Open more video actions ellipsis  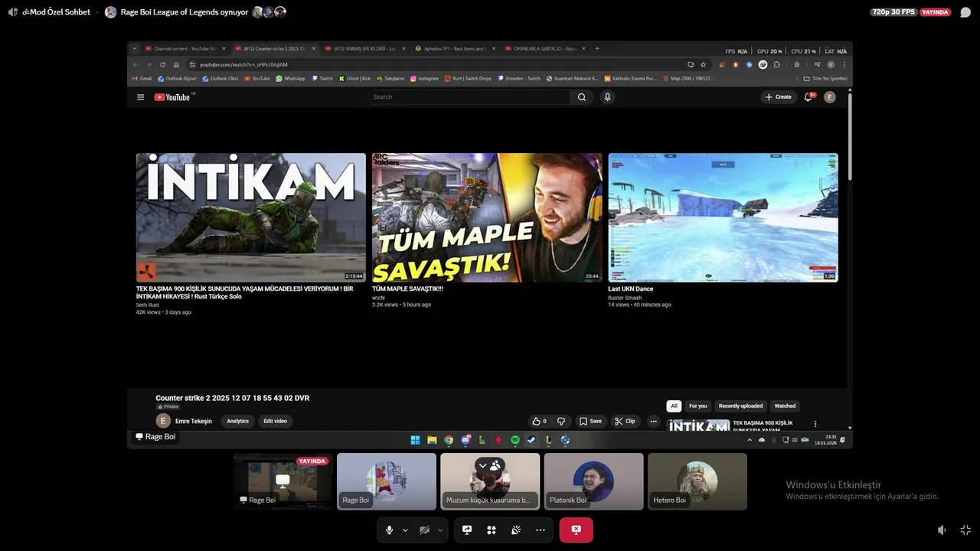pyautogui.click(x=653, y=421)
